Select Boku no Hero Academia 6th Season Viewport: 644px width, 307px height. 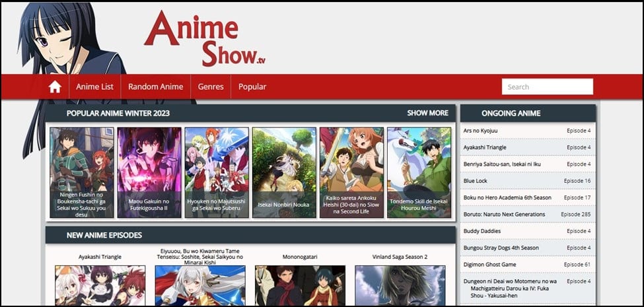tap(507, 197)
